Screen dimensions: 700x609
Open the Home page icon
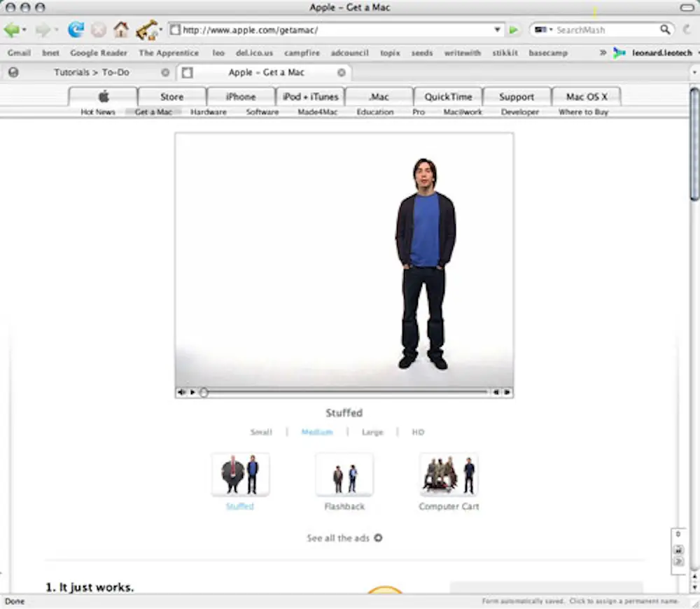click(120, 30)
